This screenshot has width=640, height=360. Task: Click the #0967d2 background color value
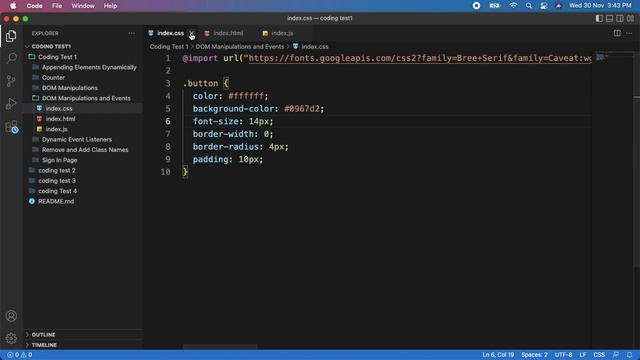(x=302, y=109)
